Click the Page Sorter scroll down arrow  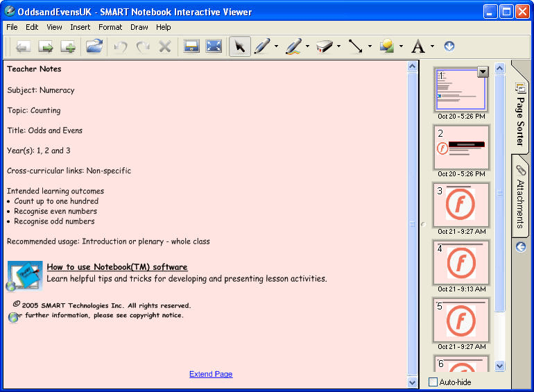500,366
